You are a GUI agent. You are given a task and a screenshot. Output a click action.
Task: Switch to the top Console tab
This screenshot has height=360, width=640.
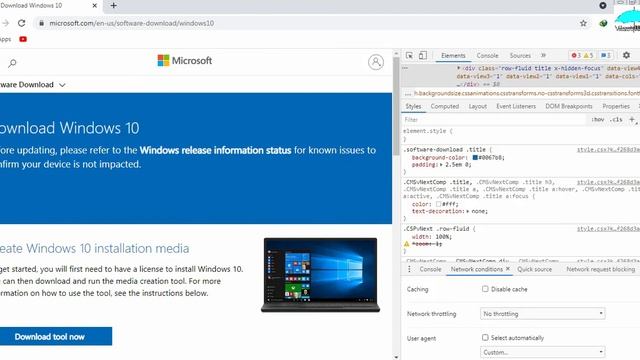(x=487, y=56)
